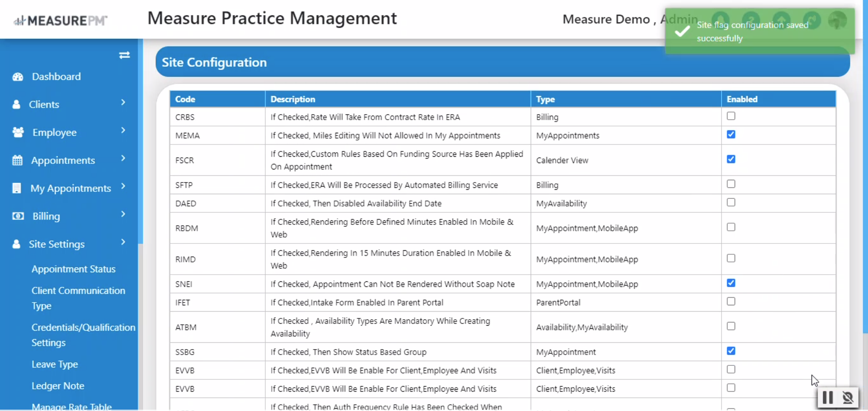The height and width of the screenshot is (411, 868).
Task: Collapse the sidebar with the arrows toggle icon
Action: point(124,55)
